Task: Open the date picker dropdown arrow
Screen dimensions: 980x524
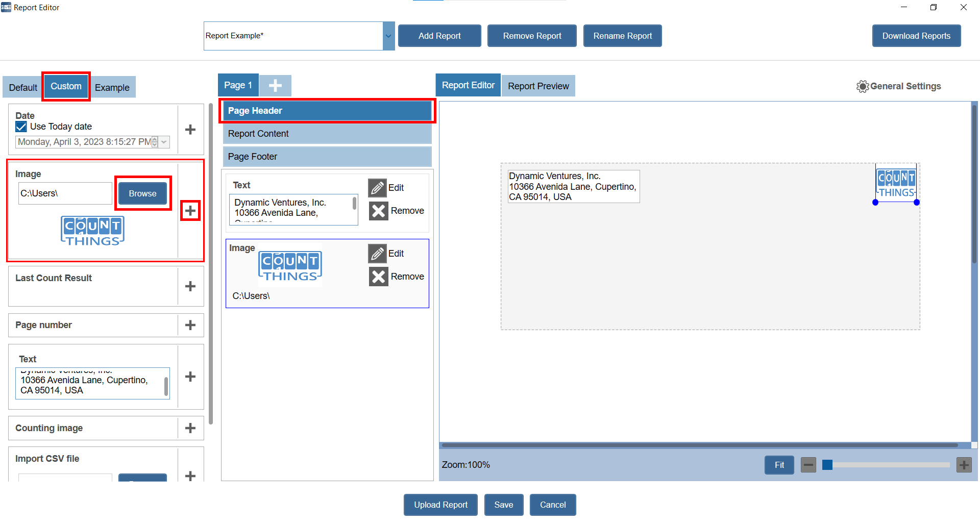Action: coord(164,142)
